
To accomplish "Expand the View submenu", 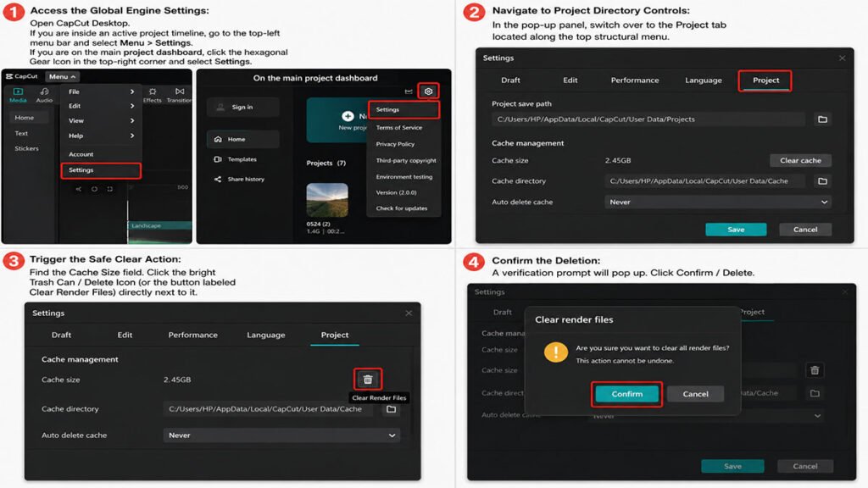I will (101, 120).
